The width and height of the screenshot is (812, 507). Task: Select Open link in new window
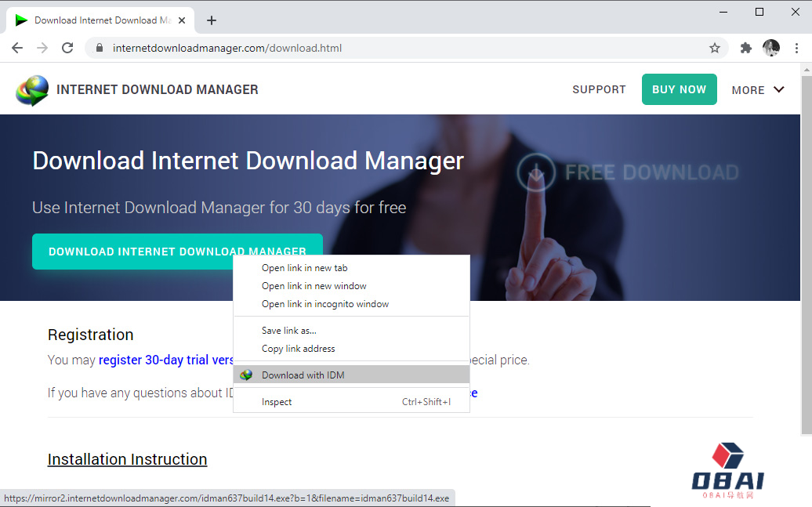tap(352, 286)
